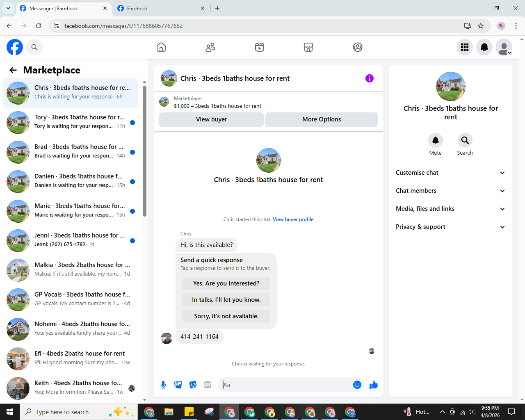Open the emoji picker smiley icon
Image resolution: width=525 pixels, height=420 pixels.
(357, 385)
